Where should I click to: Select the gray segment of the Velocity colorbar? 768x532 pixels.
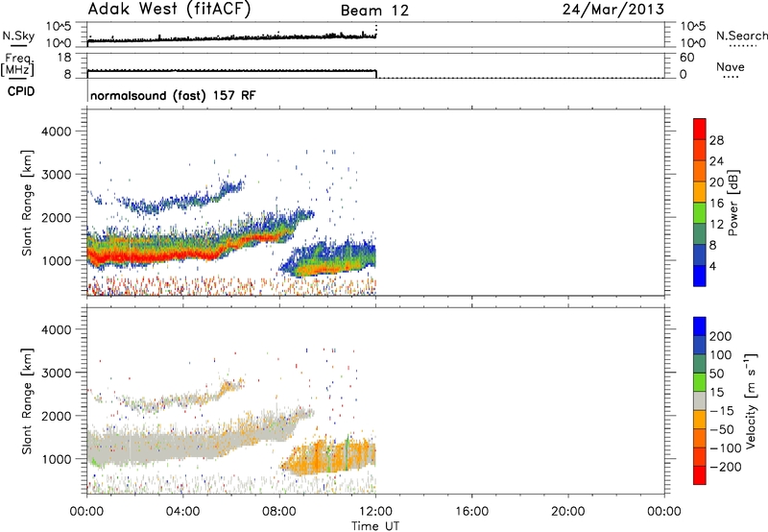coord(700,400)
